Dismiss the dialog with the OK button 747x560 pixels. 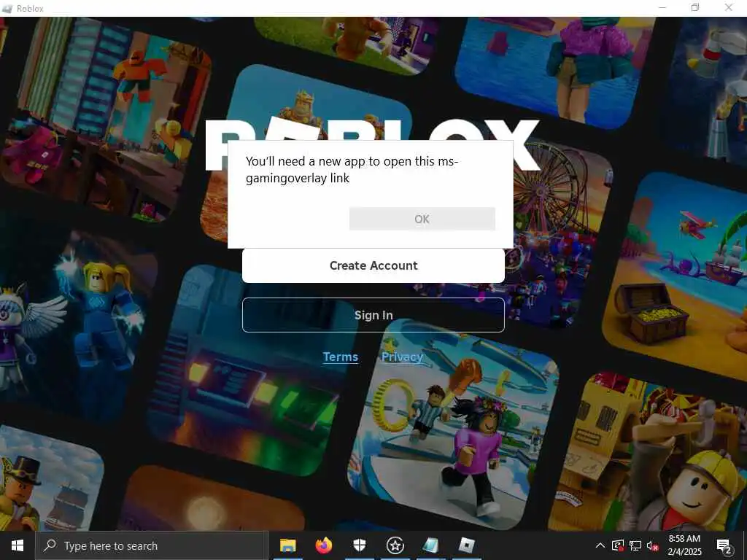tap(422, 219)
